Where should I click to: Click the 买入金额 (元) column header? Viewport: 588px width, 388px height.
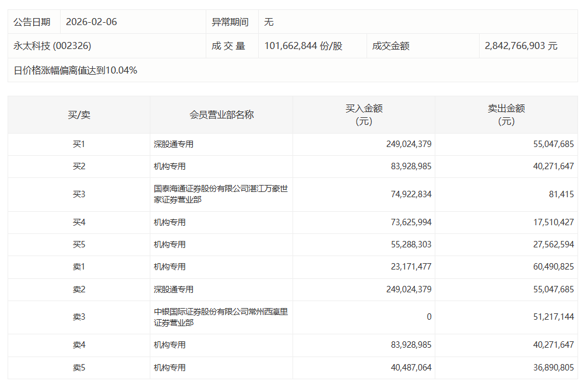pos(364,115)
